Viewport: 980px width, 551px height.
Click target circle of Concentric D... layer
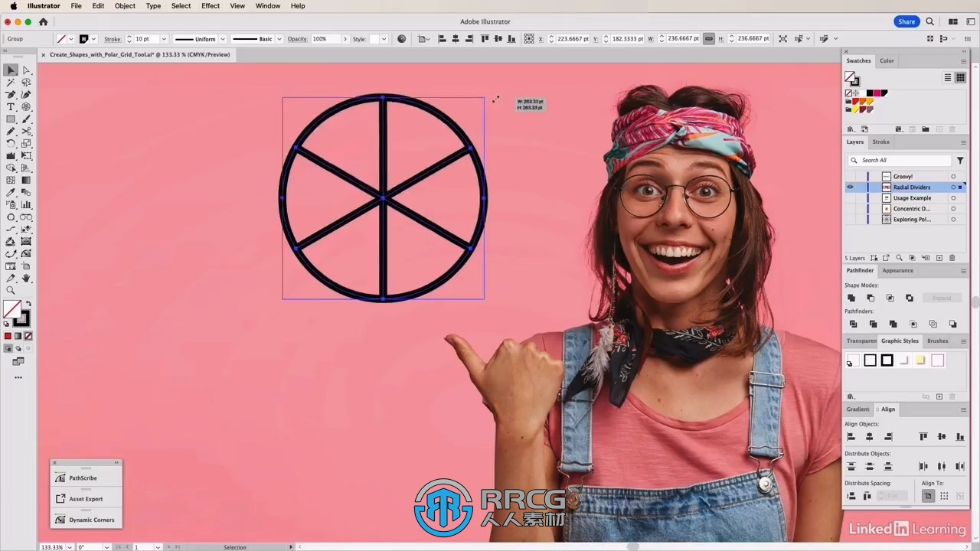(x=953, y=209)
